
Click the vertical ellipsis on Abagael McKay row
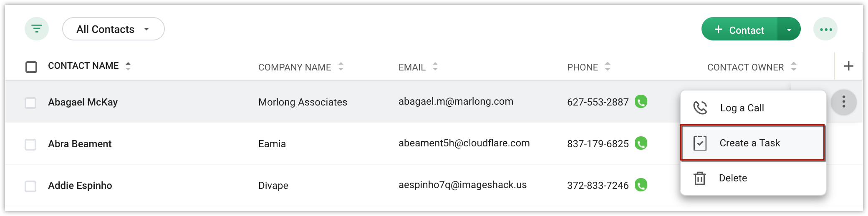coord(844,102)
